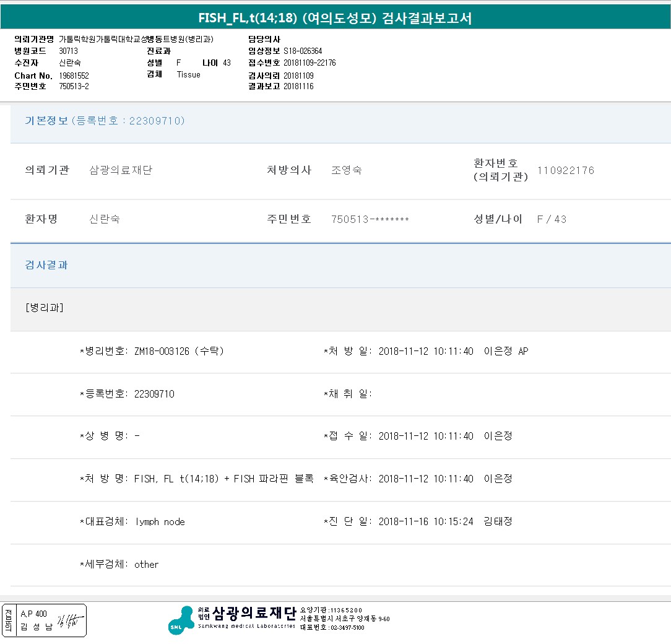Click the doctor signature stamp box
The image size is (671, 644).
[44, 620]
